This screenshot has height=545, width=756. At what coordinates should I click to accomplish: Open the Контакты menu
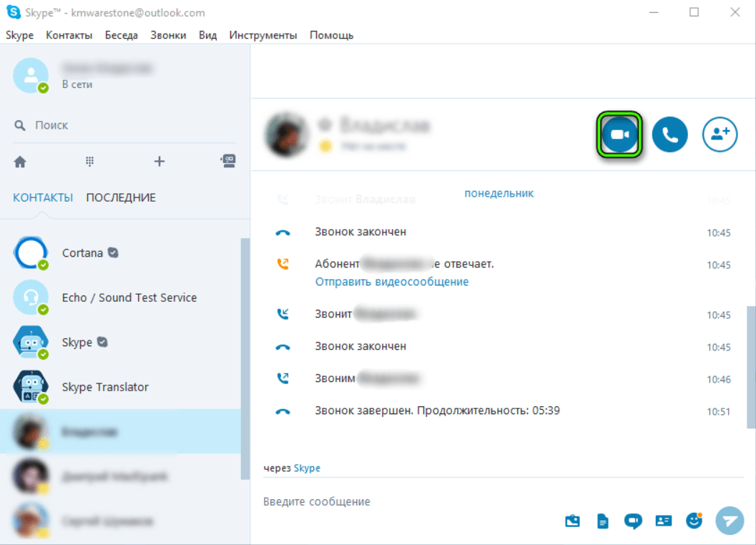click(69, 35)
